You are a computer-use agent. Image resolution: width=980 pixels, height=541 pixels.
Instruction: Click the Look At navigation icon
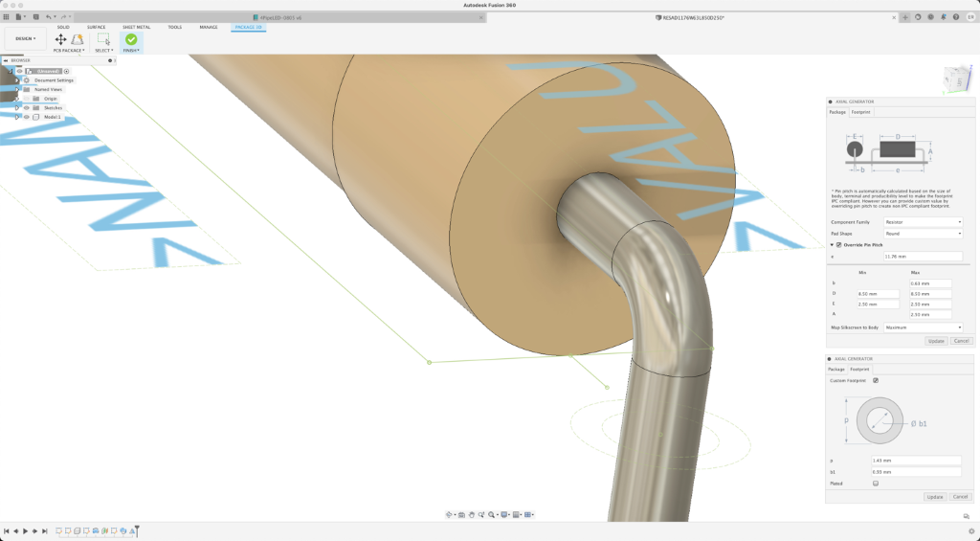coord(461,515)
